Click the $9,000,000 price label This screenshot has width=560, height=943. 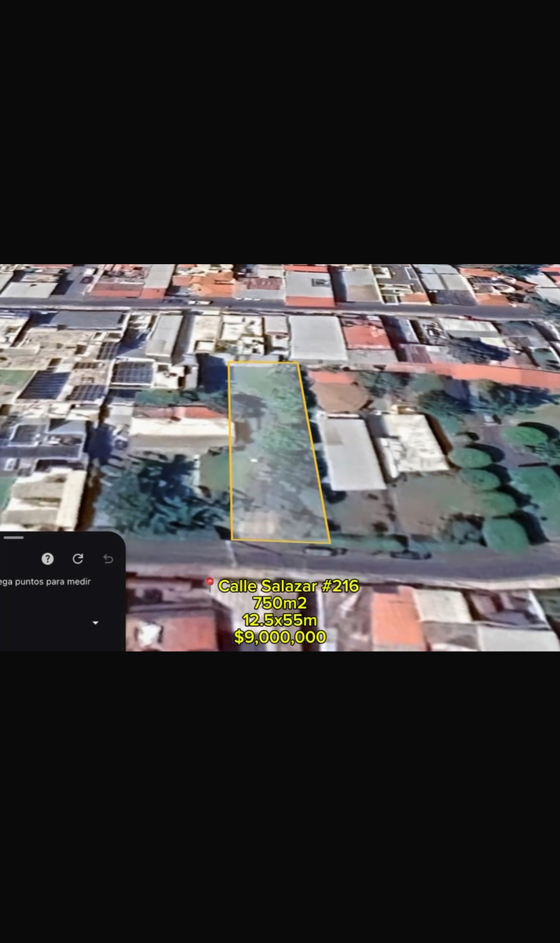coord(280,637)
